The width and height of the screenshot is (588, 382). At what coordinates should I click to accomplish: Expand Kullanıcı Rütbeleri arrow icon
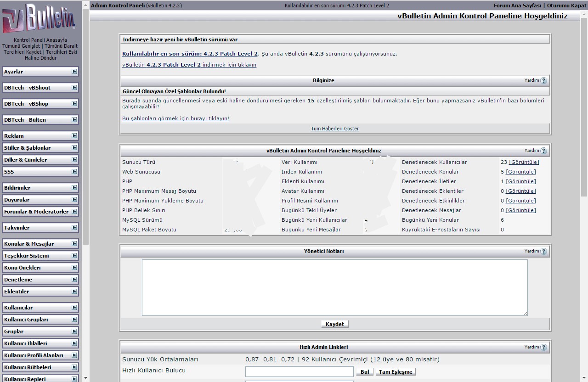pyautogui.click(x=74, y=367)
